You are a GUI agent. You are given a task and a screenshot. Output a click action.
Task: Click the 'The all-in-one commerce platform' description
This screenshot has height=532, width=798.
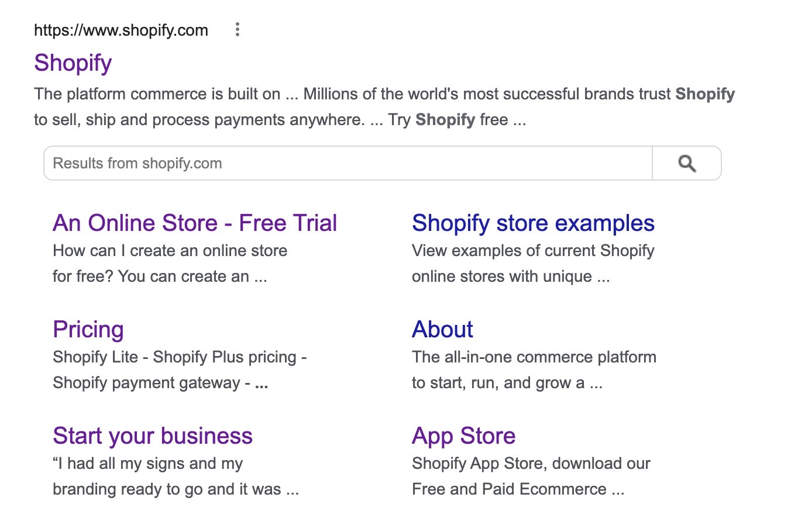point(534,357)
